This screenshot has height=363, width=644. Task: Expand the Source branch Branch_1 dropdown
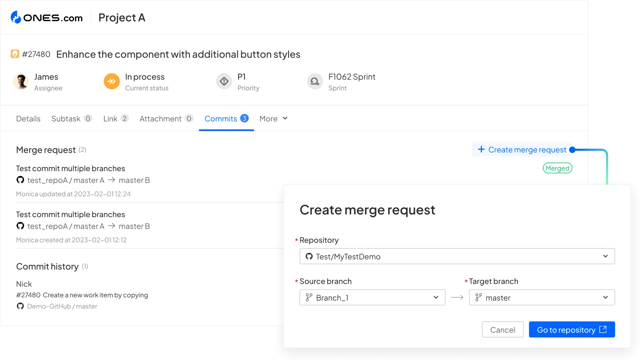(436, 297)
